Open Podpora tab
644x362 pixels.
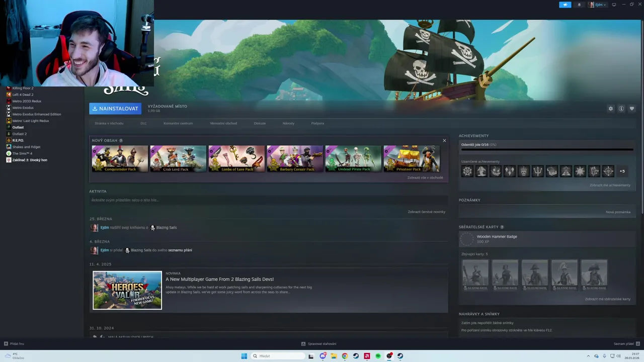(317, 123)
